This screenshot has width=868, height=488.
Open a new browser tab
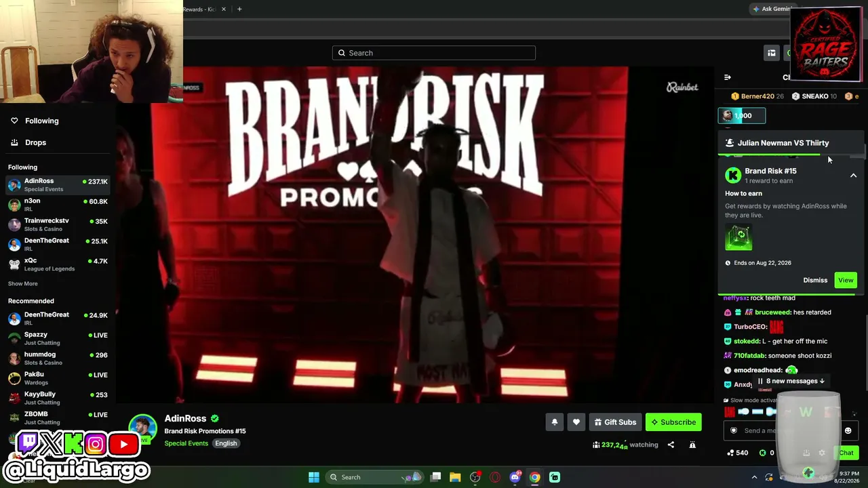[x=239, y=9]
